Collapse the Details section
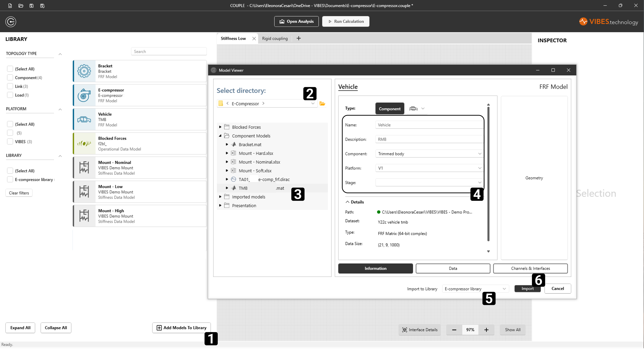The height and width of the screenshot is (355, 644). click(347, 202)
